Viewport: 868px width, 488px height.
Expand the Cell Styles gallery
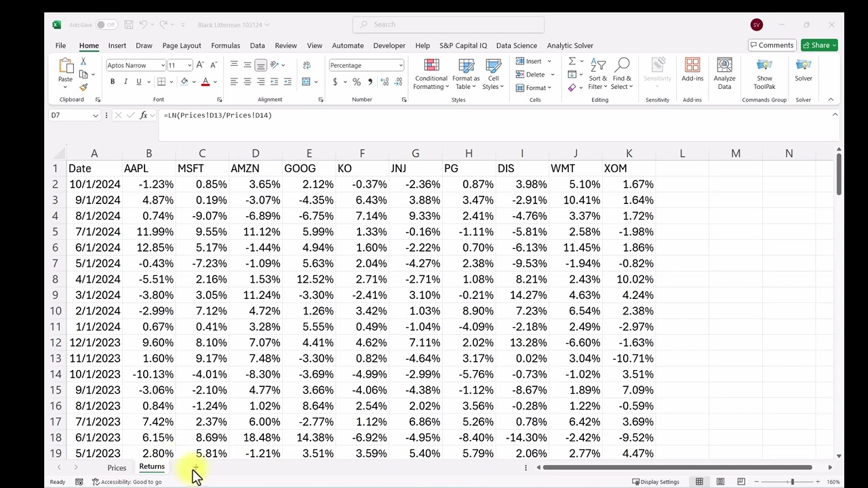point(493,74)
